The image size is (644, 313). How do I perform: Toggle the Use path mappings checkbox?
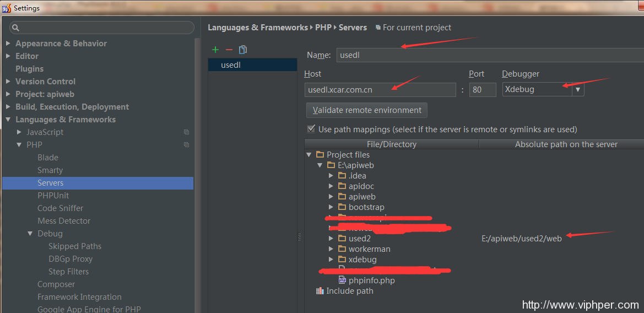pos(311,129)
